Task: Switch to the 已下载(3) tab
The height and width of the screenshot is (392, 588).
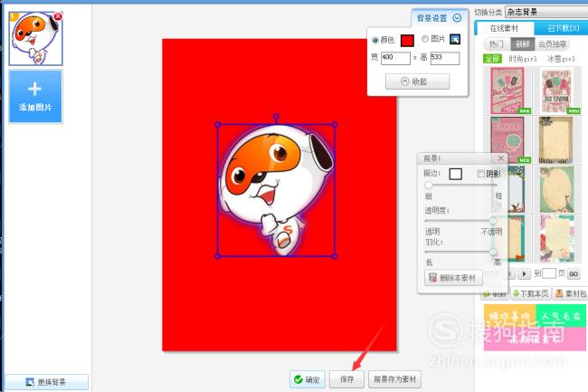Action: pos(563,28)
